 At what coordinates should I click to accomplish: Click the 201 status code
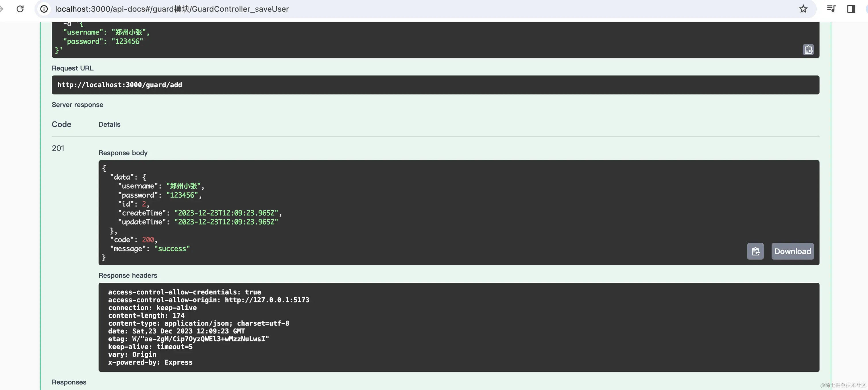(x=58, y=148)
